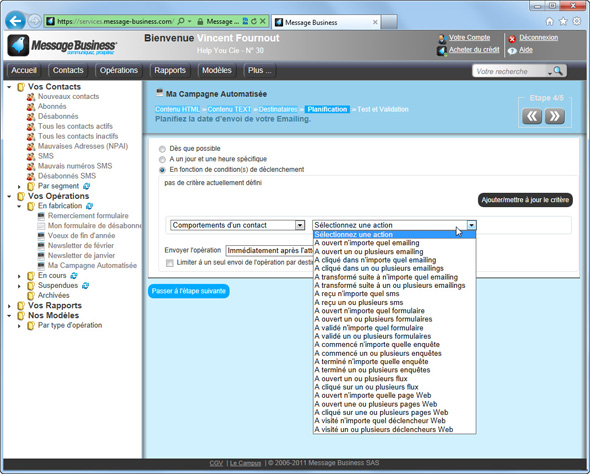Click the campaign icon beside Ma Campagne Automatisée title
Image resolution: width=590 pixels, height=474 pixels.
[160, 93]
